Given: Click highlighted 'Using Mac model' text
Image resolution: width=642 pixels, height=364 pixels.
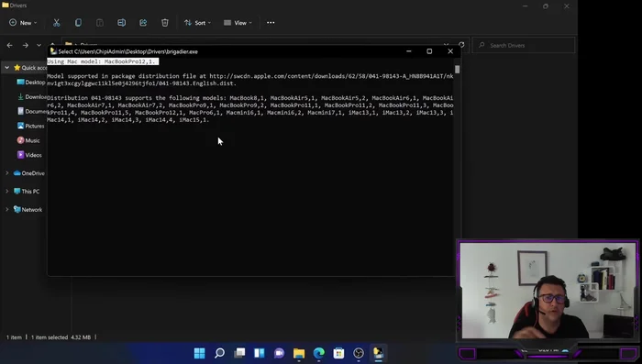Looking at the screenshot, I should pos(103,61).
